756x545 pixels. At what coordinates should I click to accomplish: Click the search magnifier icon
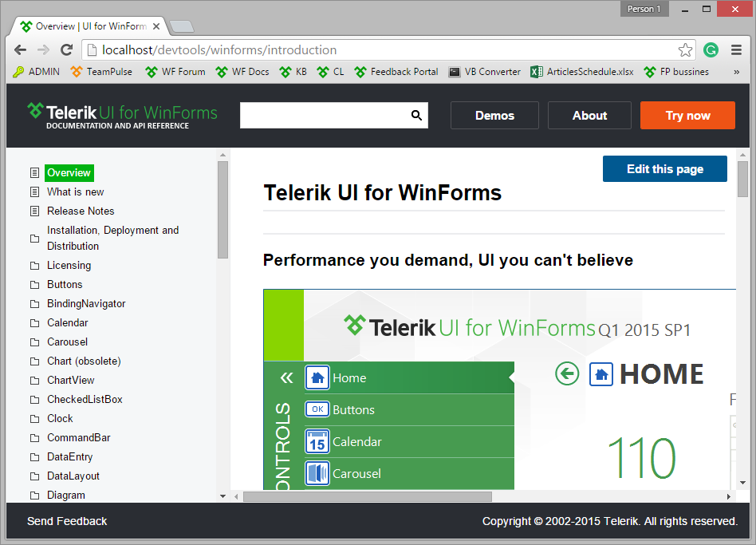pos(416,116)
